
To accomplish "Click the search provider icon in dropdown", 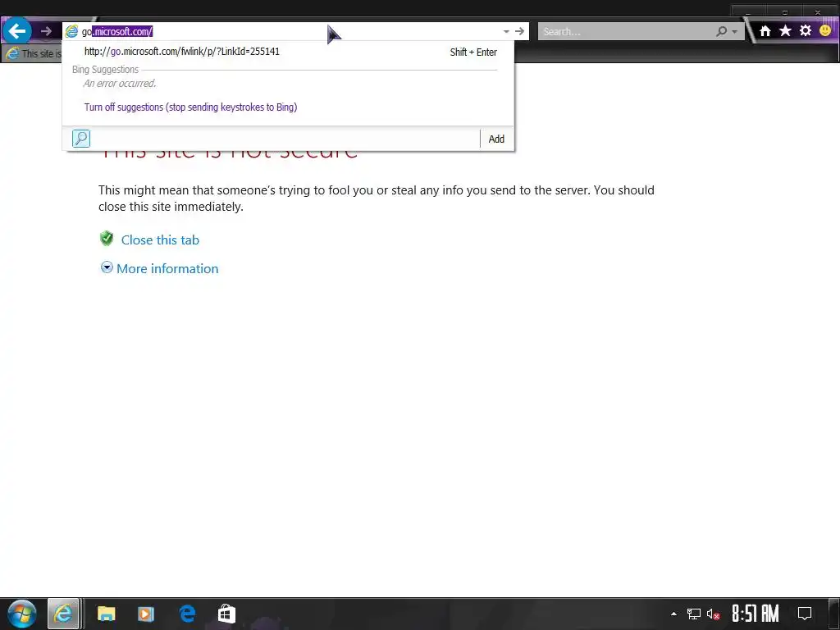I will pos(81,139).
